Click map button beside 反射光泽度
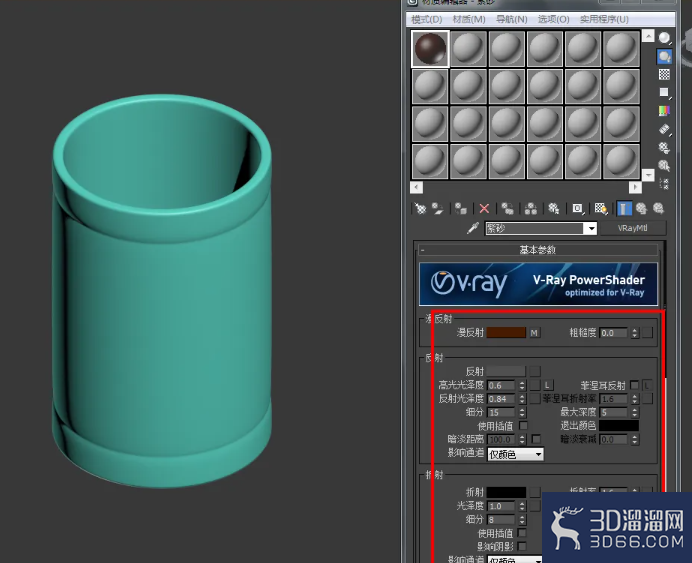This screenshot has width=692, height=563. coord(535,399)
